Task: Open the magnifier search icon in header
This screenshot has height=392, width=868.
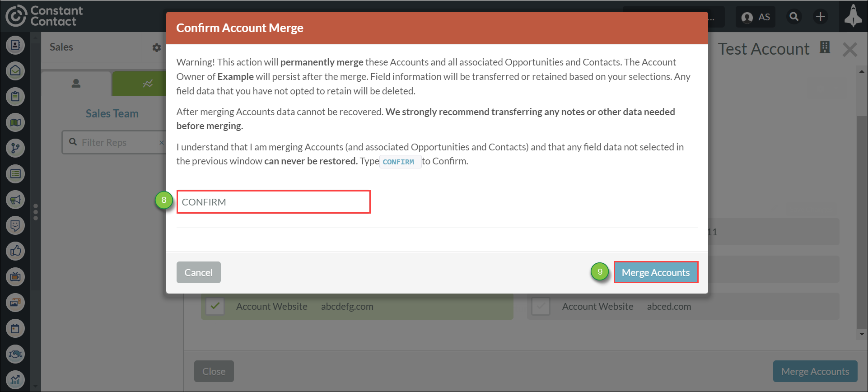Action: pyautogui.click(x=794, y=17)
